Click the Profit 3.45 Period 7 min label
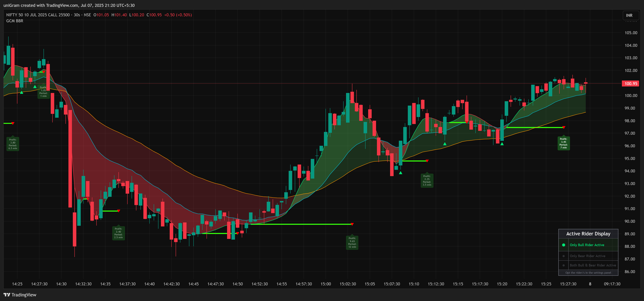This screenshot has width=644, height=301. (x=563, y=143)
